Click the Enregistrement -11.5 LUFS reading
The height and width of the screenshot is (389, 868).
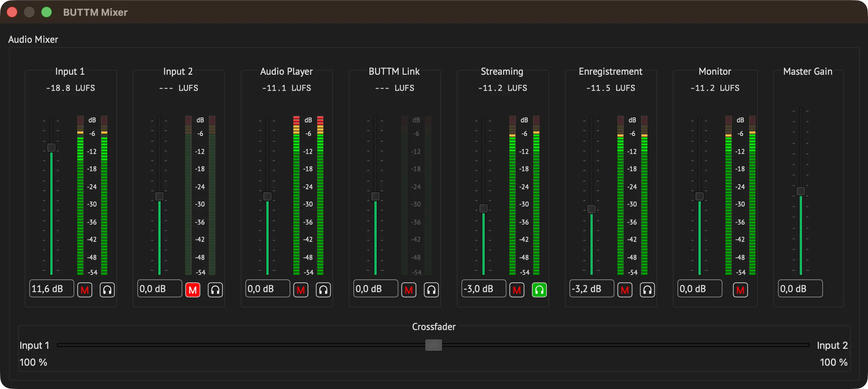pos(611,88)
